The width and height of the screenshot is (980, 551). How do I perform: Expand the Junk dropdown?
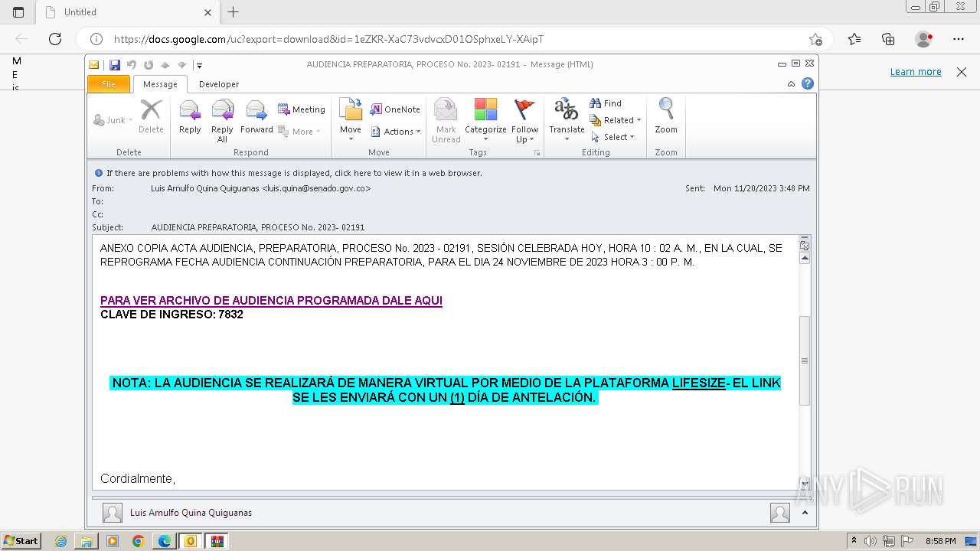click(113, 120)
